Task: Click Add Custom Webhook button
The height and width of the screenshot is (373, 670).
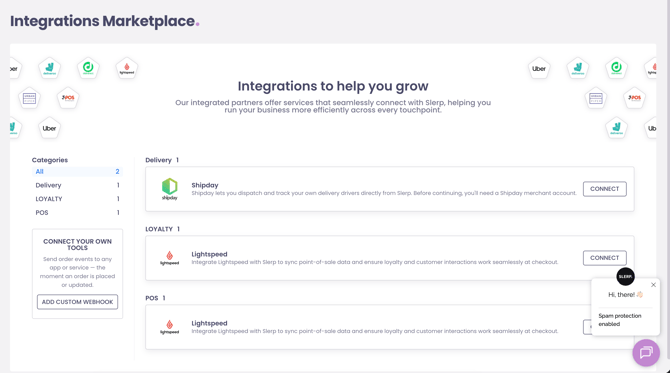Action: point(77,302)
